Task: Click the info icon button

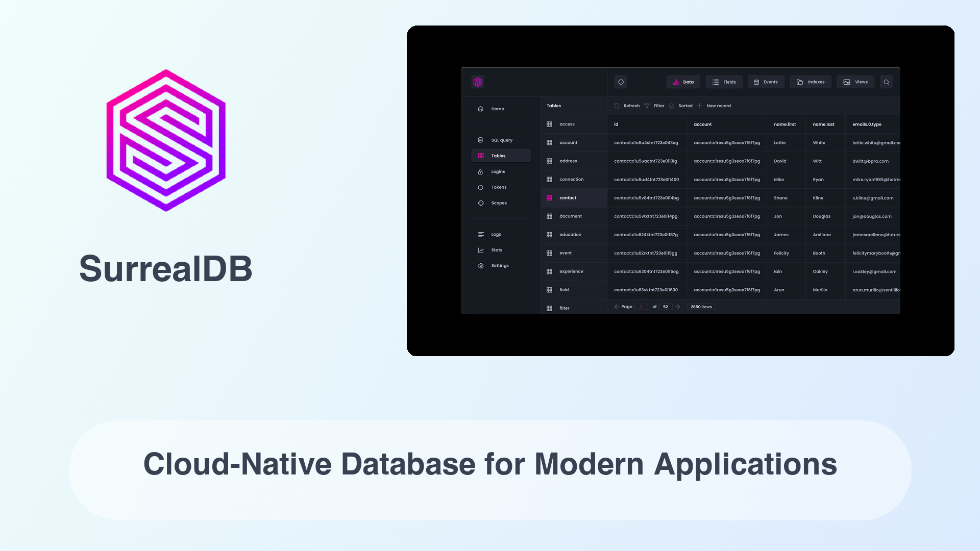Action: [x=621, y=82]
